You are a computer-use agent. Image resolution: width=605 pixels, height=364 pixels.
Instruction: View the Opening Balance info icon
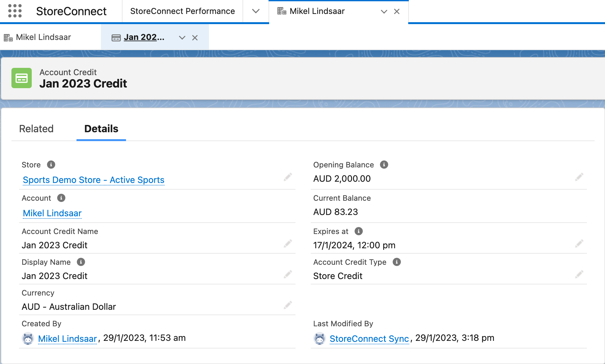[x=384, y=165]
